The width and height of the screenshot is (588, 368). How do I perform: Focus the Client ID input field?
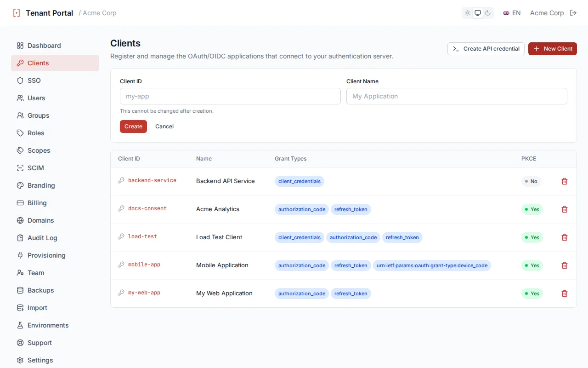pyautogui.click(x=230, y=96)
